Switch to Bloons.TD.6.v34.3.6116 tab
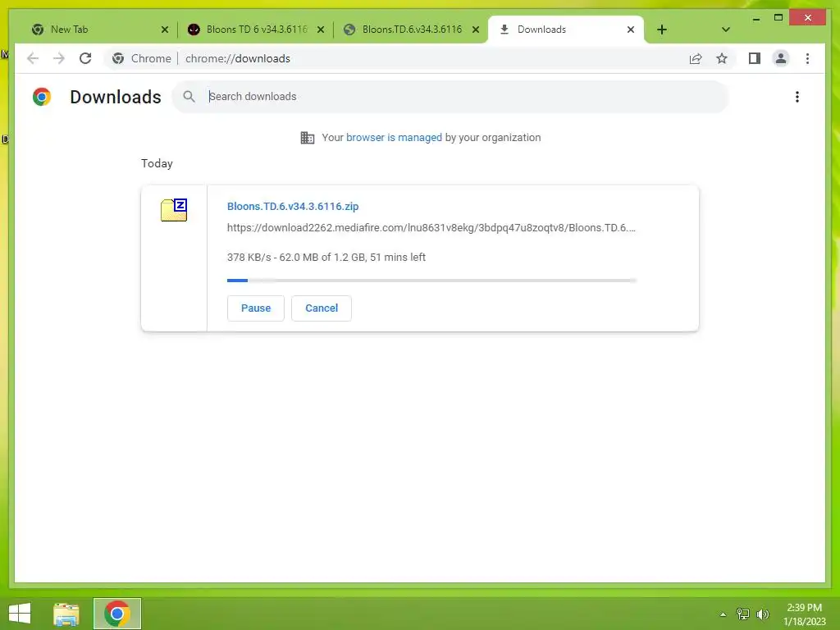Viewport: 840px width, 630px height. pyautogui.click(x=411, y=30)
